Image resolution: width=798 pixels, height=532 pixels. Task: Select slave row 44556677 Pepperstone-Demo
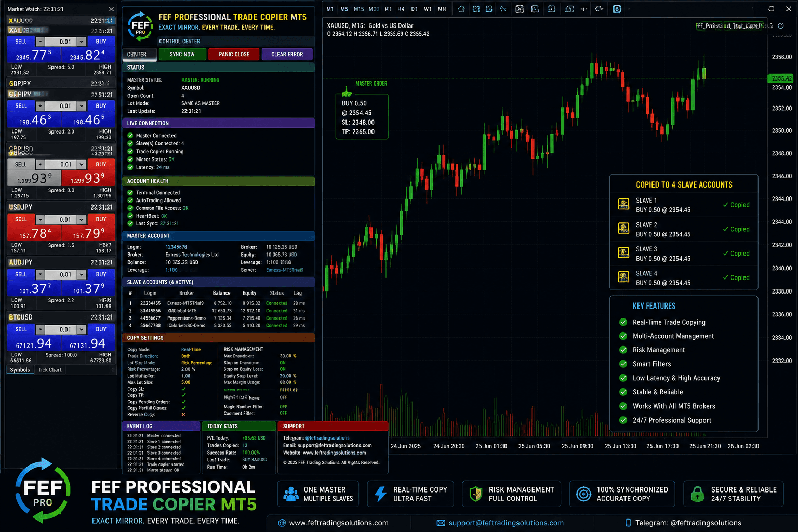point(218,318)
